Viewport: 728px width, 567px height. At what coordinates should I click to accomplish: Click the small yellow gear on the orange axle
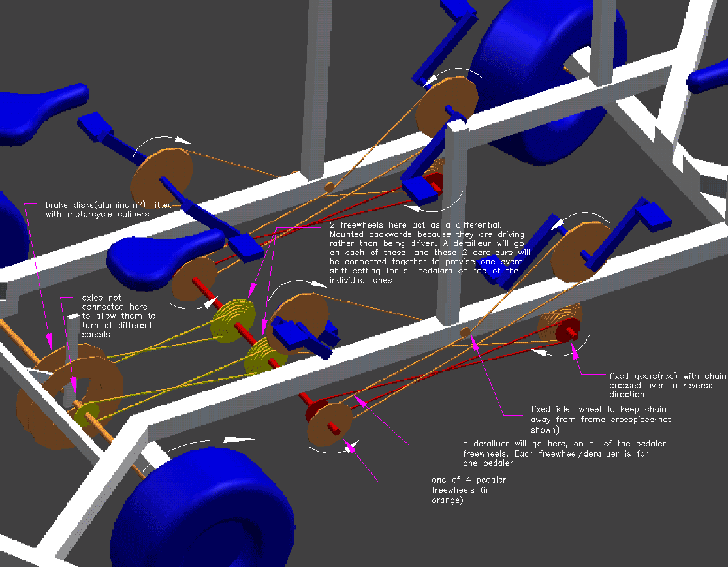coord(86,414)
